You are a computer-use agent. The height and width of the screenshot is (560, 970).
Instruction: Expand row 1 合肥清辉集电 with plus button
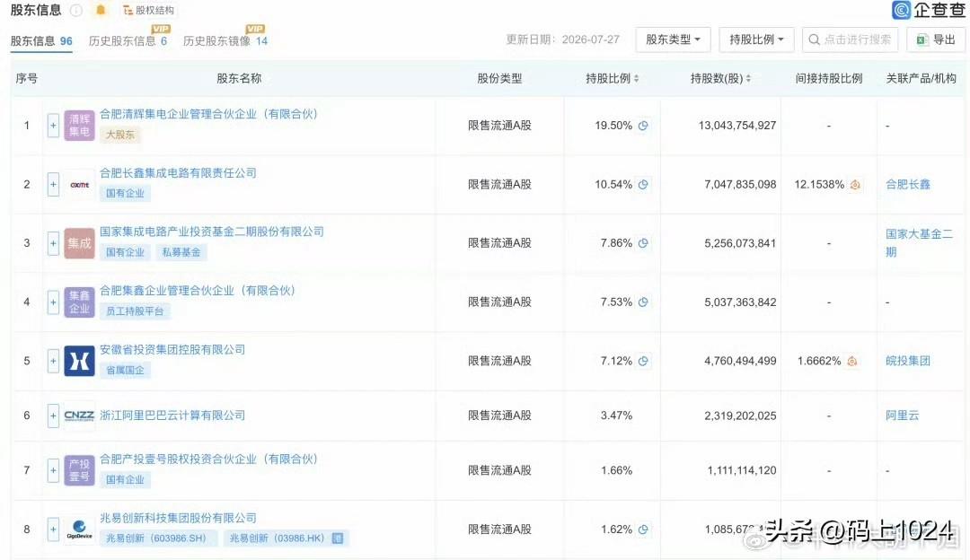[x=53, y=126]
